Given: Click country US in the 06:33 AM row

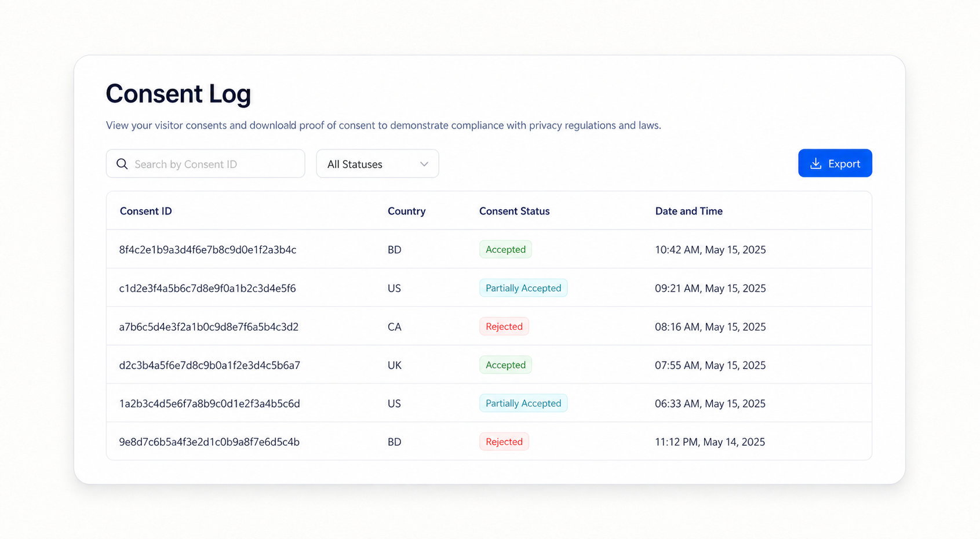Looking at the screenshot, I should coord(394,403).
